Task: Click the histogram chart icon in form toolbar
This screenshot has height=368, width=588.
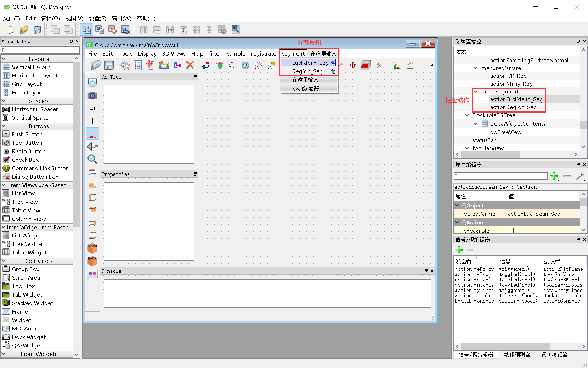Action: pos(396,65)
